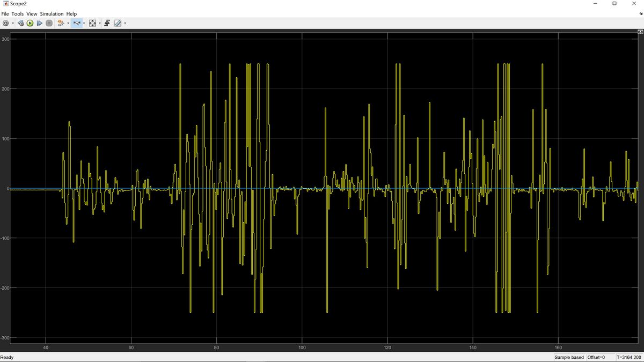Expand the Scale axes dropdown arrow
The image size is (644, 362).
pos(99,23)
